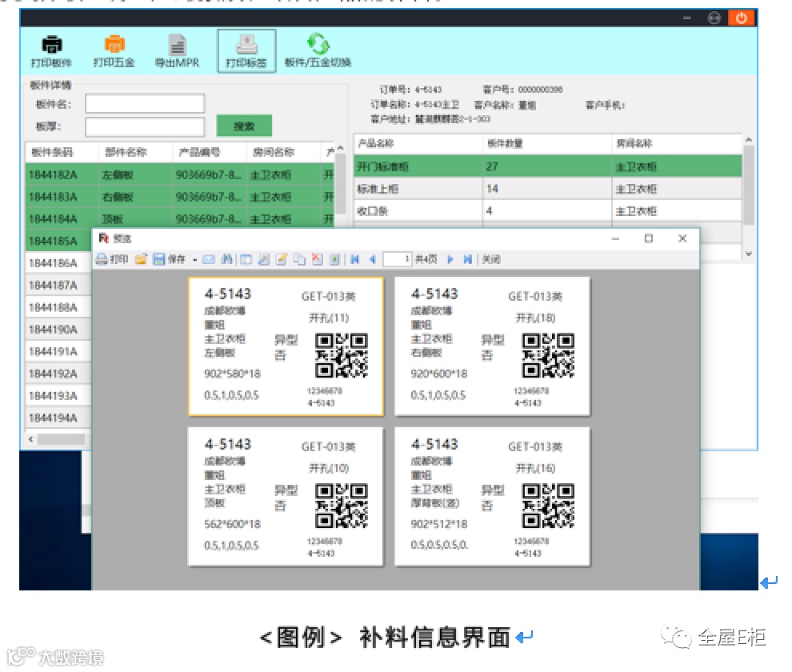Screen dimensions: 792x672
Task: Minimize the 预览 preview window
Action: [615, 238]
